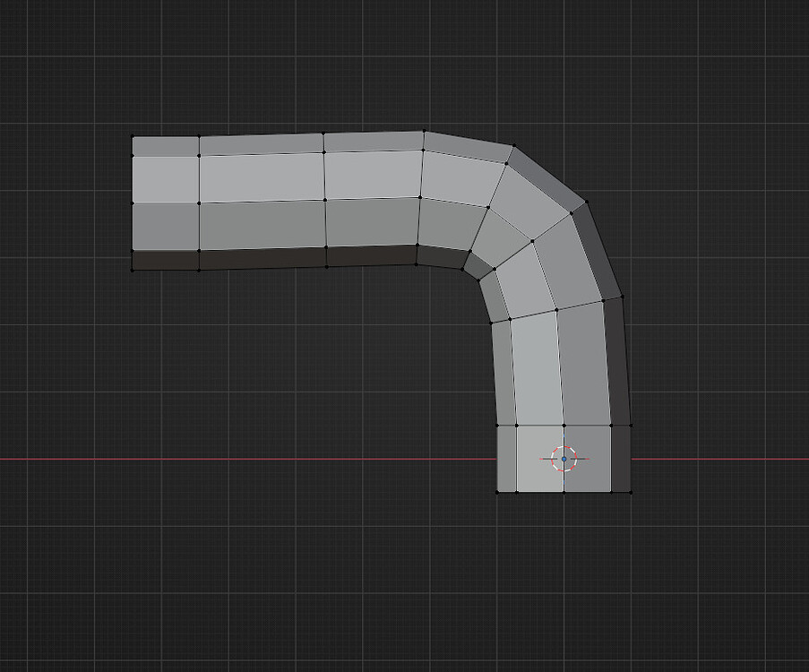Select the darkest bottom face at the pipe's left end
809x672 pixels.
coord(166,261)
